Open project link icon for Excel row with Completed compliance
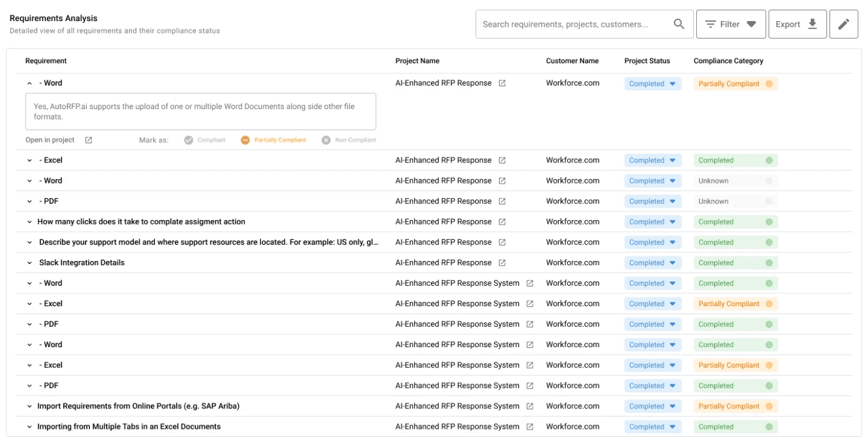Screen dimensions: 868x437 pyautogui.click(x=502, y=161)
